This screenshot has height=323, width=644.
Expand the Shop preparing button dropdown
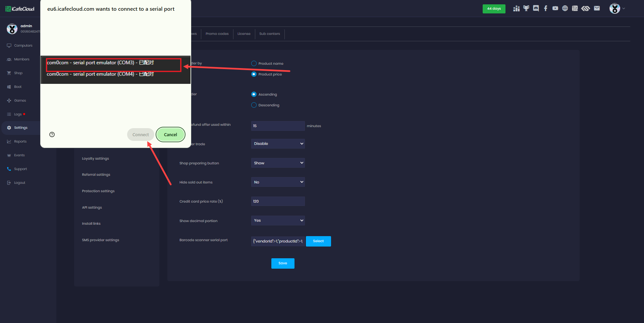[278, 163]
